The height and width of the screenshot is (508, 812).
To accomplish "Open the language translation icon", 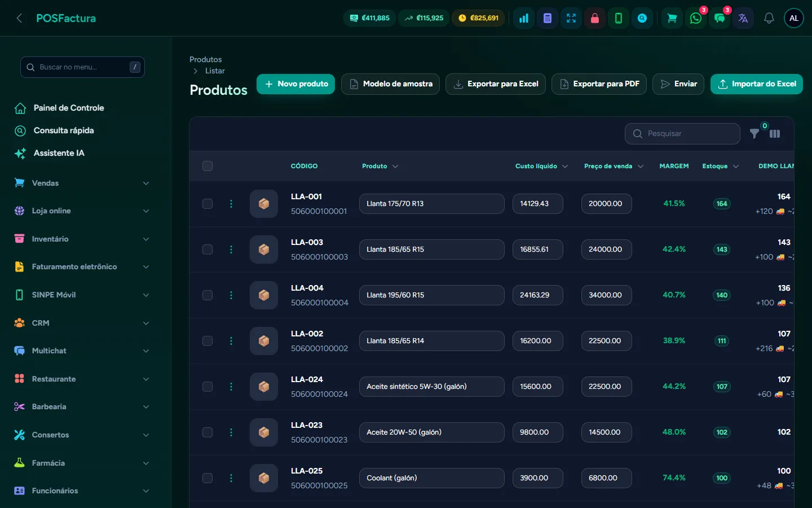I will [x=743, y=18].
